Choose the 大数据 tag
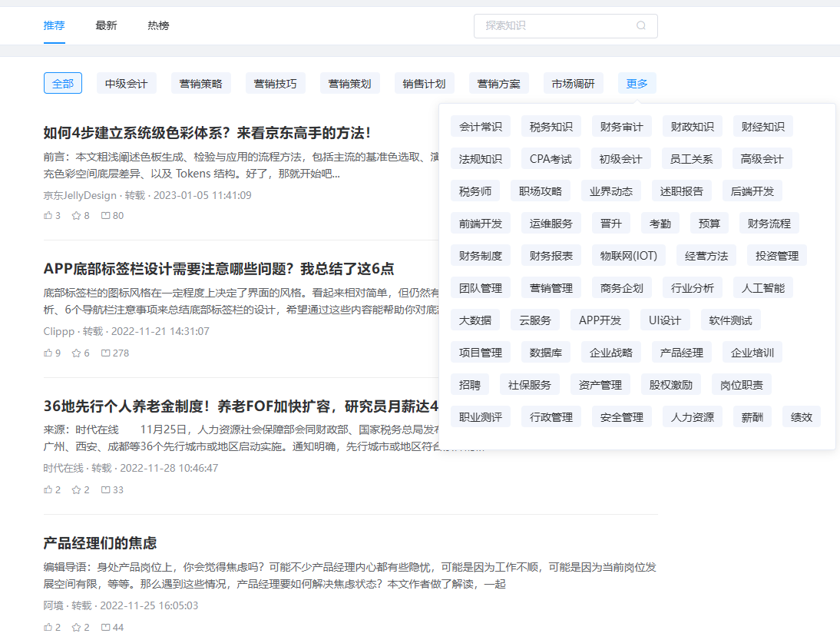Viewport: 840px width, 640px height. pos(475,320)
